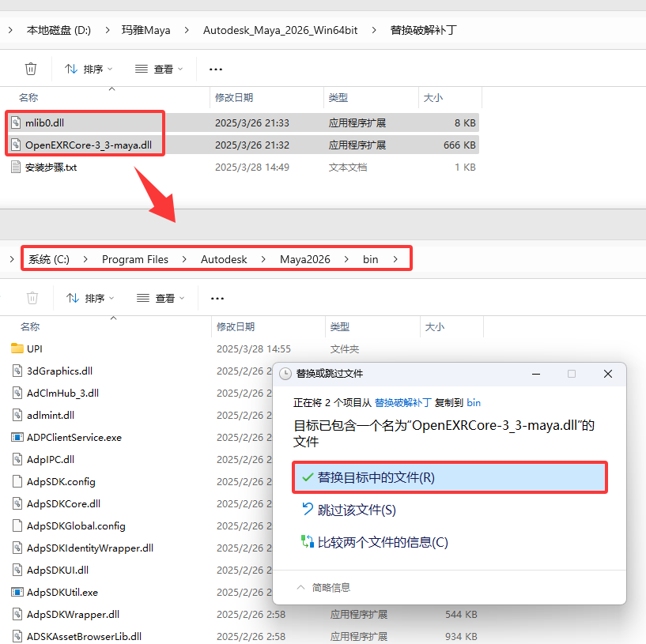This screenshot has height=644, width=646.
Task: Sort by 名称 column in bin window
Action: (x=30, y=326)
